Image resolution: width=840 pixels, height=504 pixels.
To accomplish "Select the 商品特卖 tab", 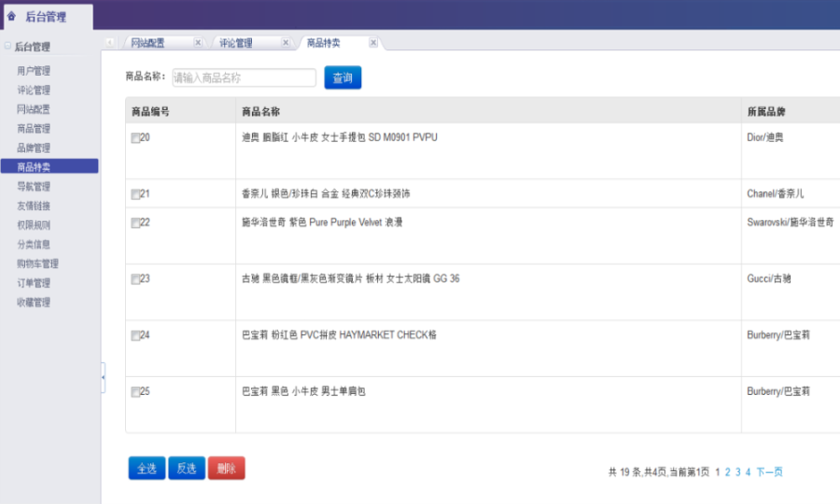I will click(324, 43).
